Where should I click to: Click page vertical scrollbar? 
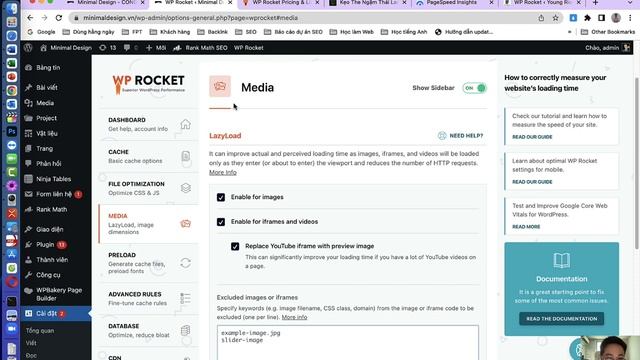coord(637,163)
